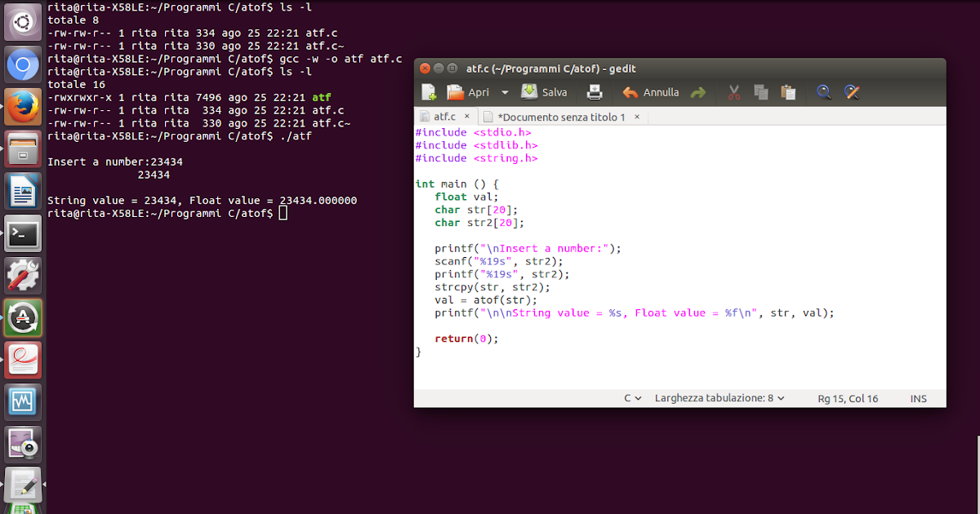Launch Firefox from the dock
This screenshot has height=514, width=980.
tap(22, 107)
